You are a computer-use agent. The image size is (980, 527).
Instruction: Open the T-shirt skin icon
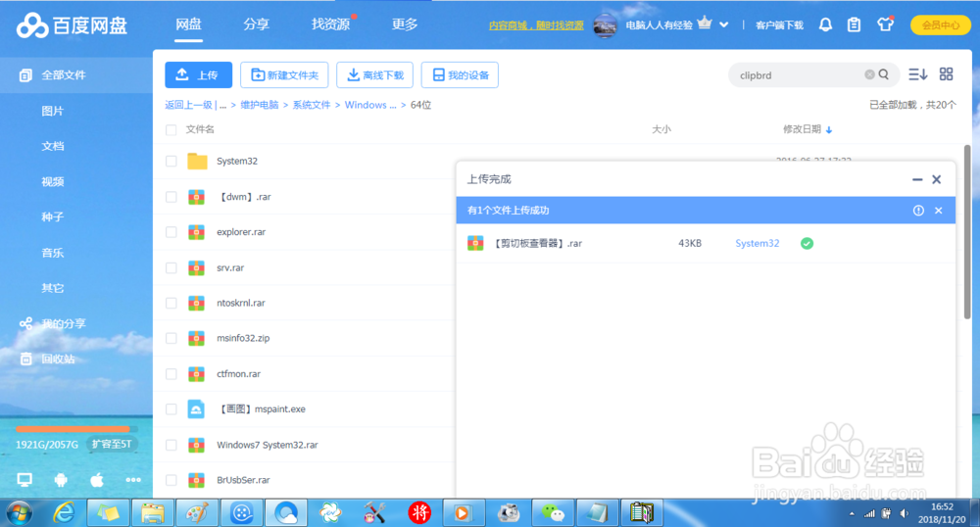885,24
